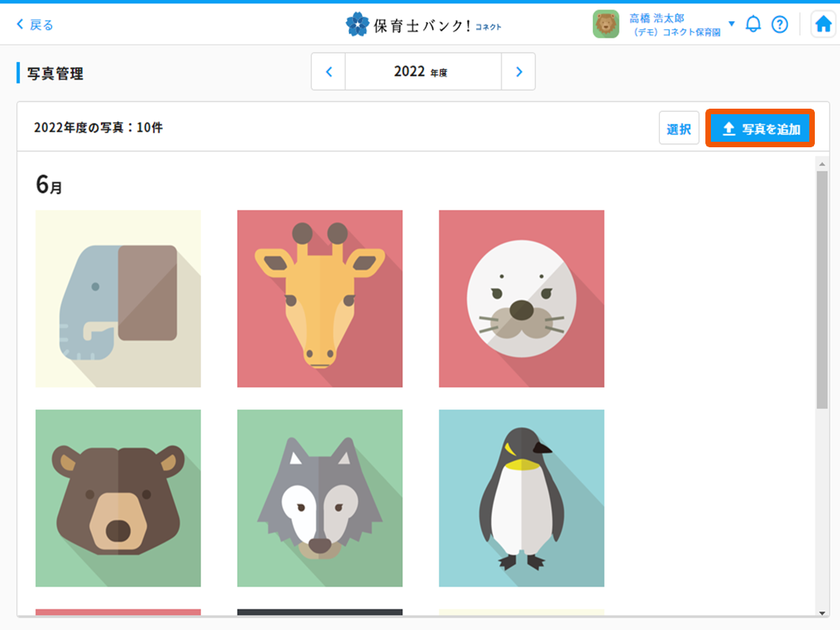Open the penguin photo thumbnail

tap(521, 498)
